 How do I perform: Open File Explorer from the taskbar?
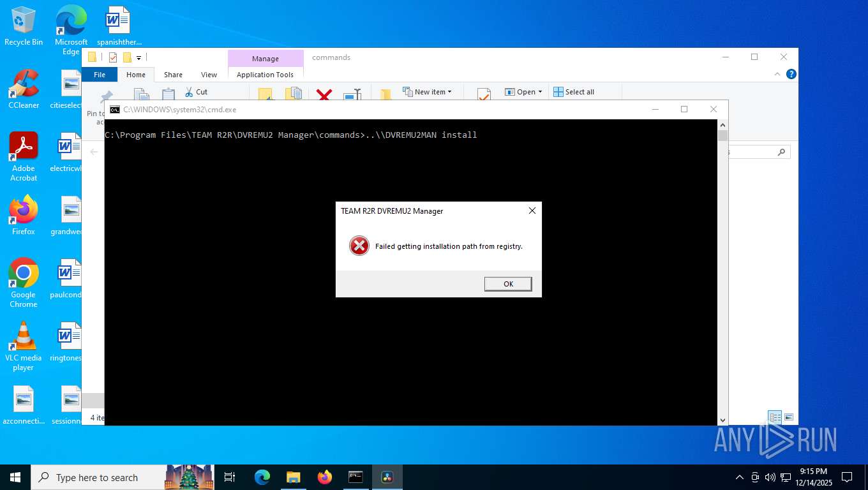coord(293,477)
